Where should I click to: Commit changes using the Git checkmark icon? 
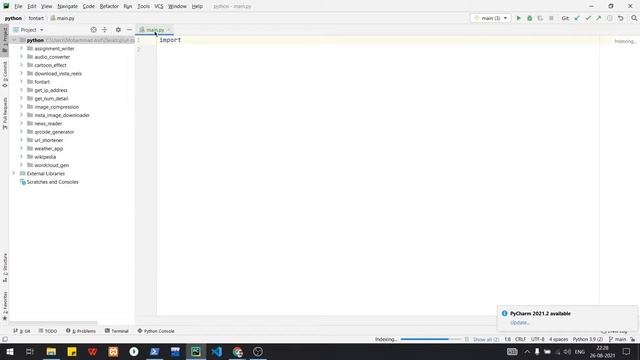[588, 18]
